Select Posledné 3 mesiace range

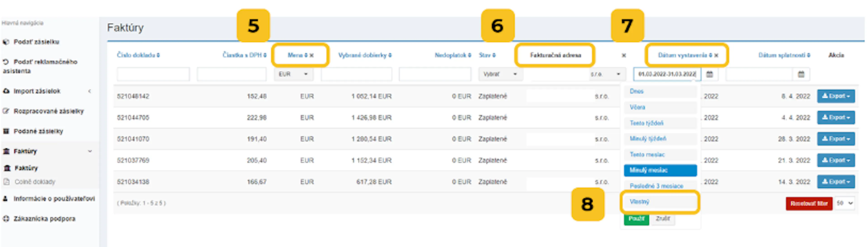660,186
